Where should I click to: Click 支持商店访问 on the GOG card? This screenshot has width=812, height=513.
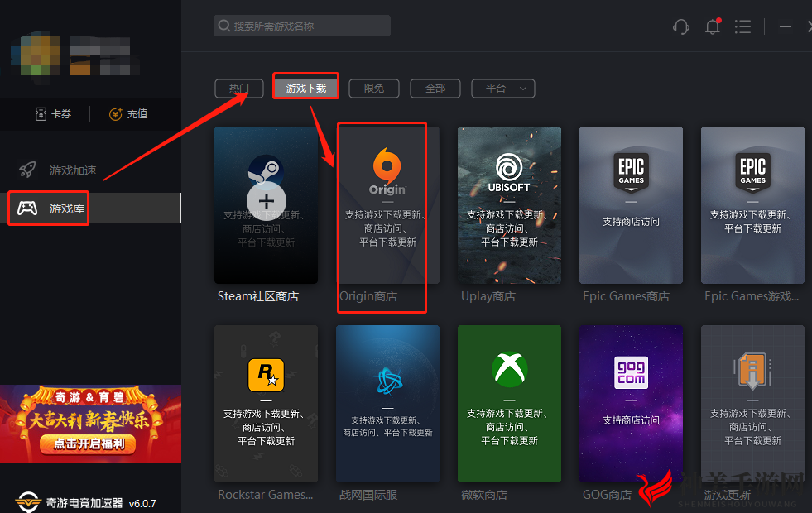tap(631, 420)
